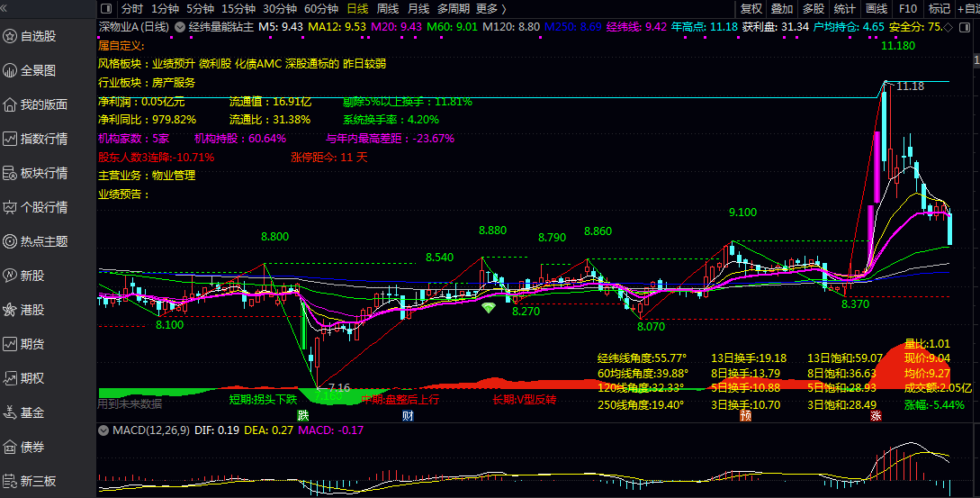This screenshot has width=980, height=498.
Task: Open 新股 new stocks icon
Action: [10, 276]
